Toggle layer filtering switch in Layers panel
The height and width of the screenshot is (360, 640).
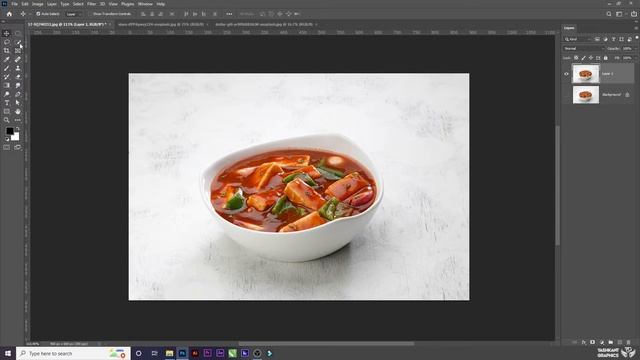[x=637, y=38]
